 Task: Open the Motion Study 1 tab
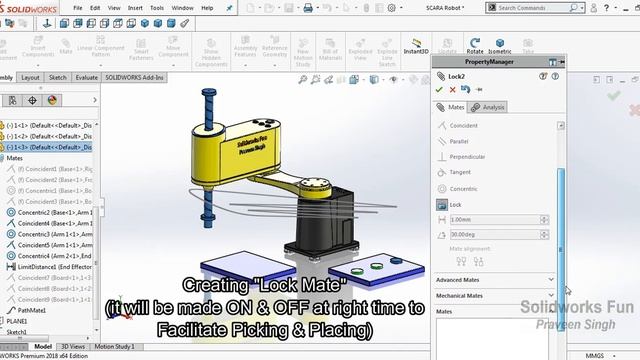pos(114,347)
